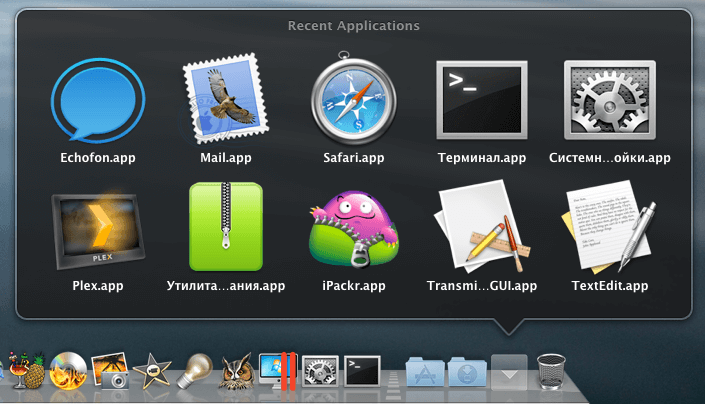Click the Plex.app label text
Viewport: 705px width, 404px height.
click(98, 286)
